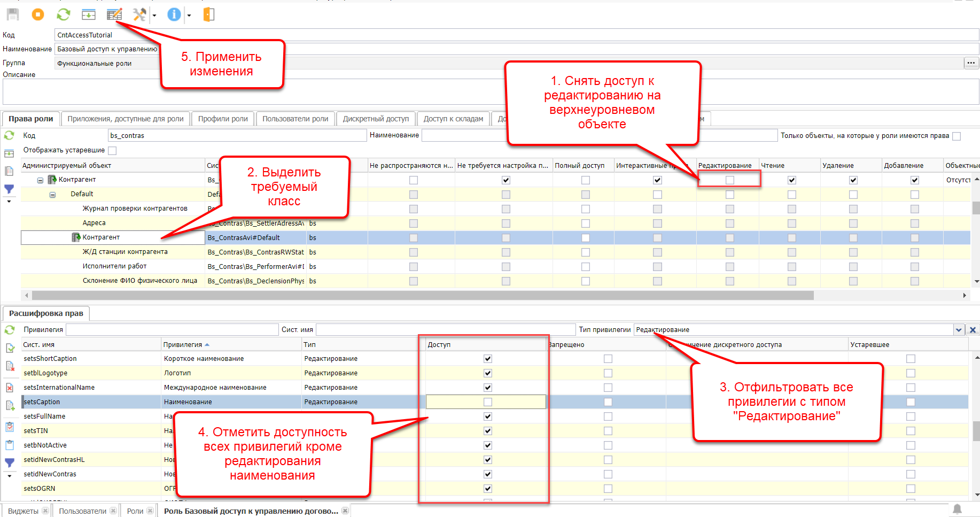Click into the 'Код' filter field with bs_contras
980x517 pixels.
[x=237, y=136]
